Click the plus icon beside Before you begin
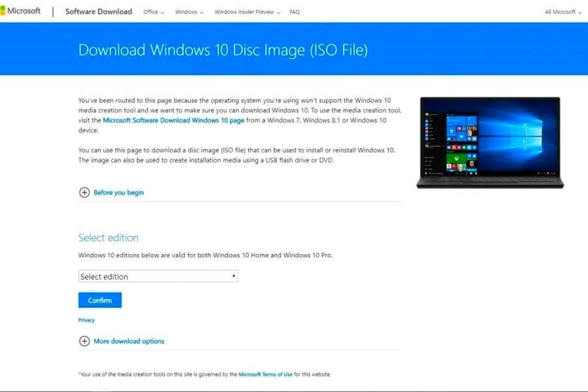This screenshot has height=392, width=588. click(85, 192)
